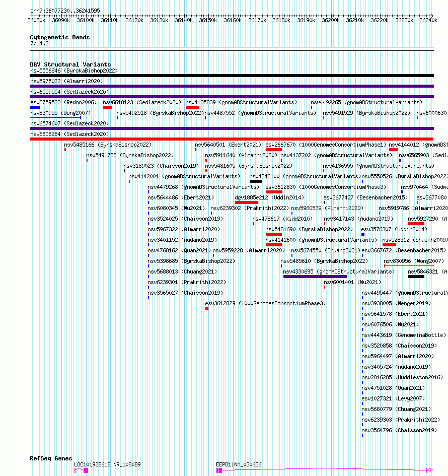448x476 pixels.
Task: Click nsv5481690 (ByrskaBishop2022) label
Action: (309, 230)
